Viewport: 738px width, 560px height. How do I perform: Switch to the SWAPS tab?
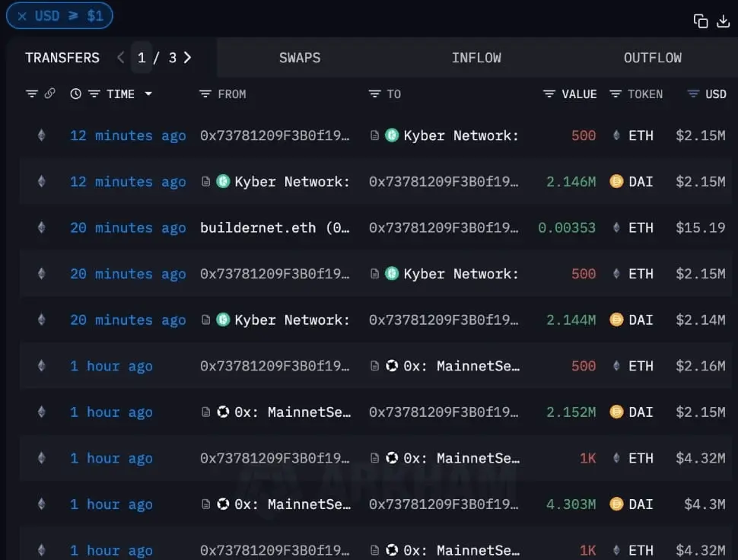tap(299, 58)
